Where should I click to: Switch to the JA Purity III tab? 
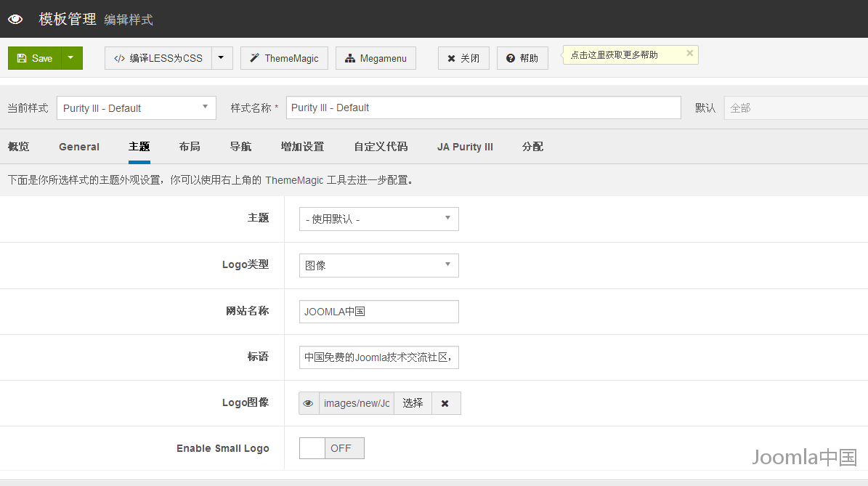tap(465, 147)
